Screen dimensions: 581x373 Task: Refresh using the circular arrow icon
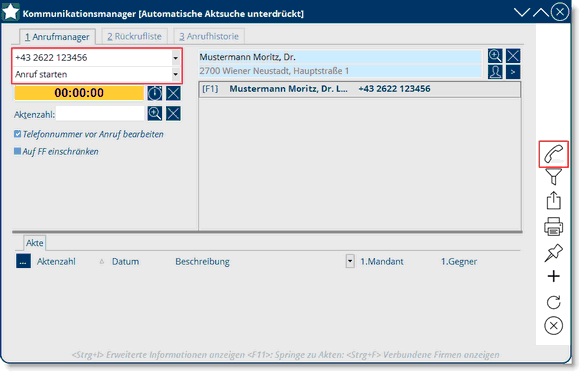click(x=553, y=302)
